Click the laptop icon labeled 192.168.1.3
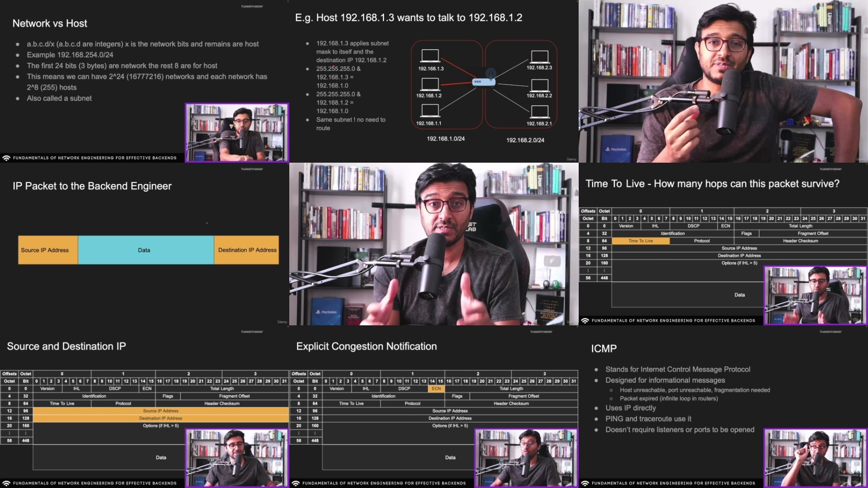Viewport: 868px width, 488px height. (430, 56)
